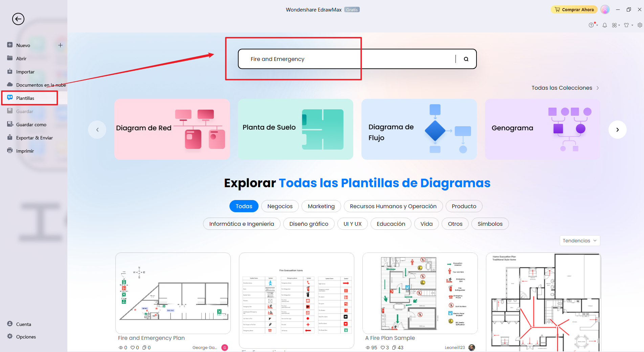The image size is (644, 352).
Task: Click the right carousel chevron arrow
Action: 617,130
